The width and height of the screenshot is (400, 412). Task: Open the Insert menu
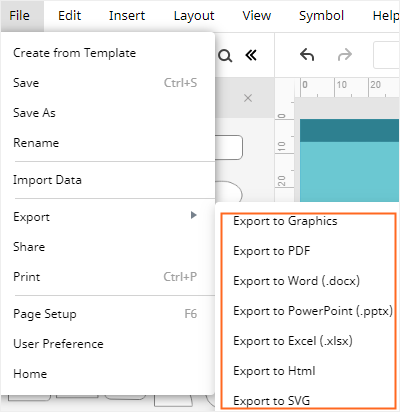pos(127,16)
